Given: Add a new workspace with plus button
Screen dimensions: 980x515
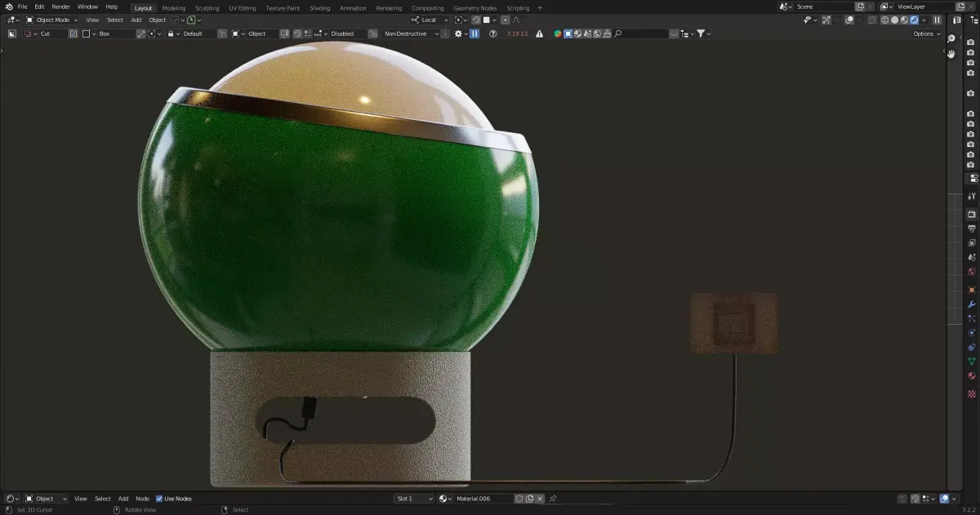Looking at the screenshot, I should point(539,8).
